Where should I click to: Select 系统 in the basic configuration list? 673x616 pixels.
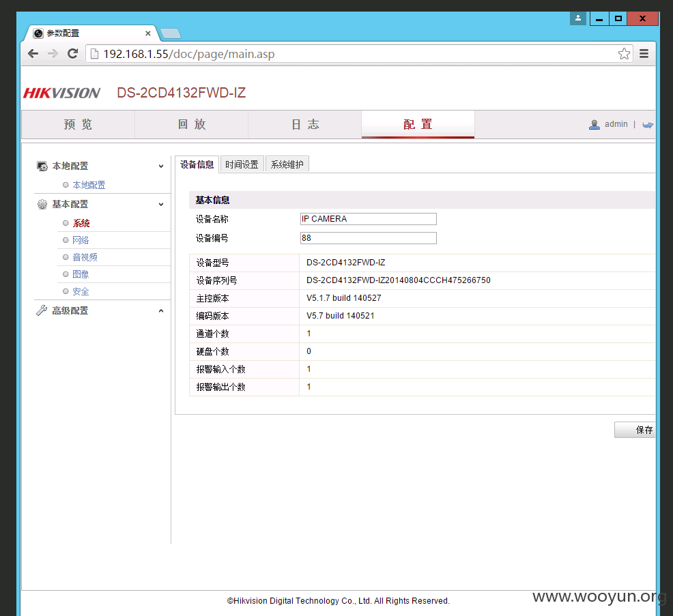point(81,223)
